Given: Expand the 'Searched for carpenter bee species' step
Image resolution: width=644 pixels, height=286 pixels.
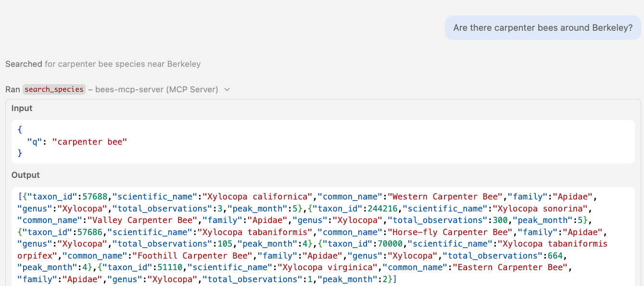Looking at the screenshot, I should (x=103, y=64).
